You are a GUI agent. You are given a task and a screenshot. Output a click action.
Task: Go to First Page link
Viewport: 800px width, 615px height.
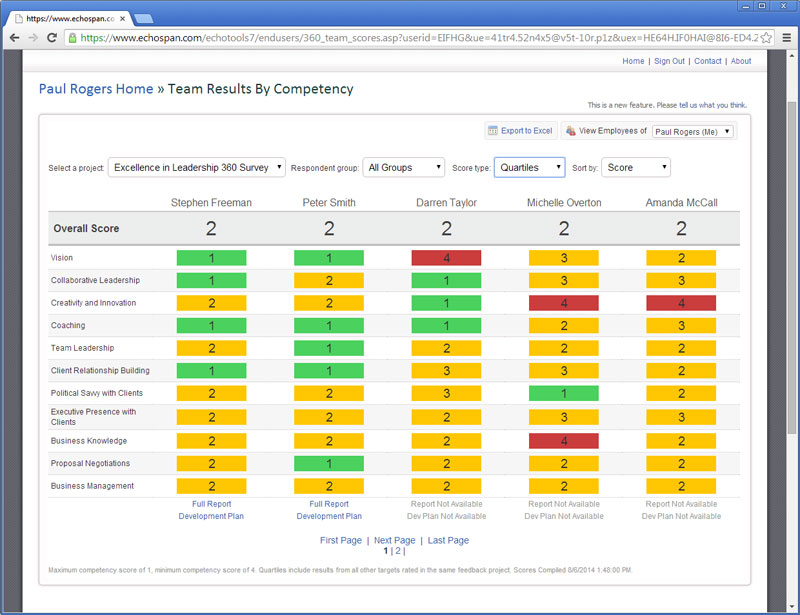341,540
